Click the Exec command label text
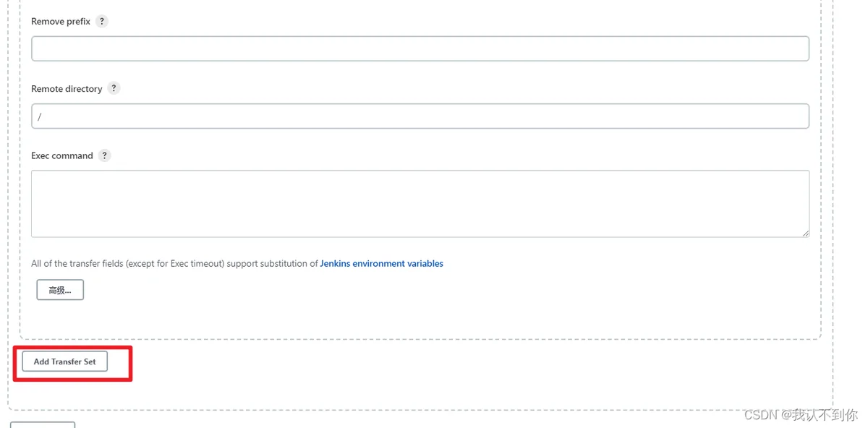 pyautogui.click(x=62, y=155)
